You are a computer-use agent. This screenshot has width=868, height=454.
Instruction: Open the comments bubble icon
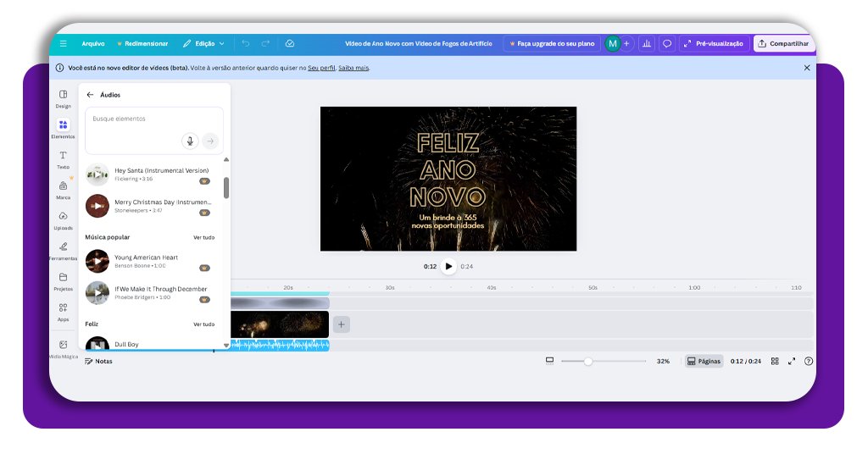pyautogui.click(x=667, y=44)
